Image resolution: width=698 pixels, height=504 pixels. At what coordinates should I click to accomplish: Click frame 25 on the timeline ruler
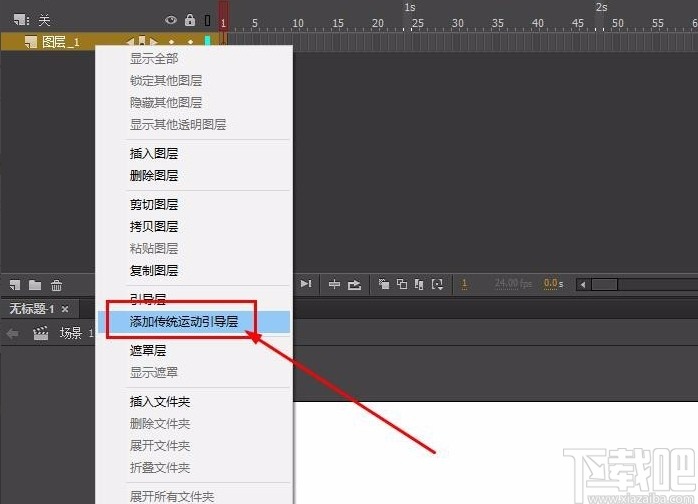[x=418, y=23]
